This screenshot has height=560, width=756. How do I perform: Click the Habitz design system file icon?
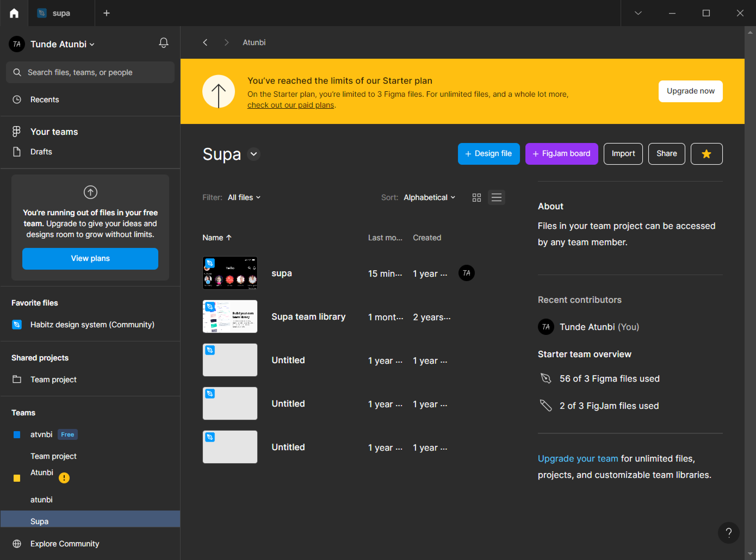pos(17,324)
